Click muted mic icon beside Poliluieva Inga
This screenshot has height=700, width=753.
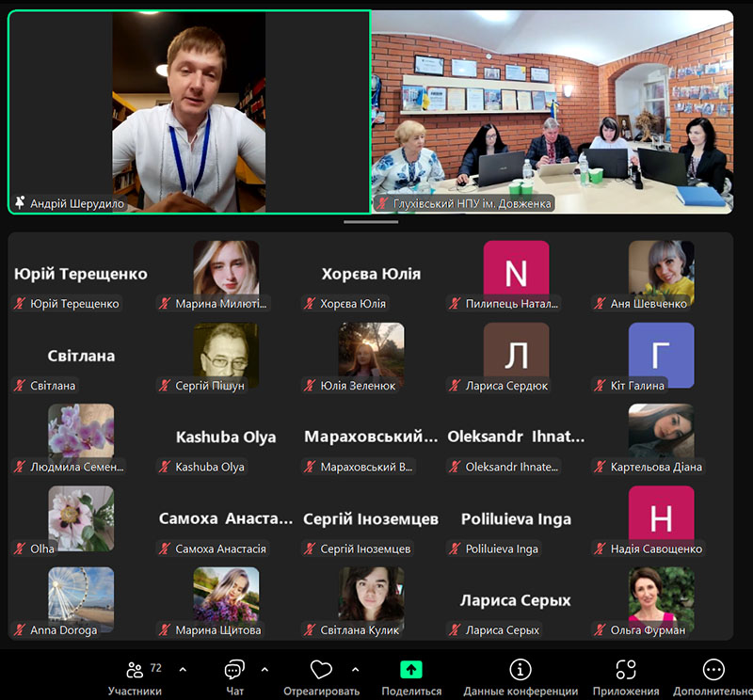pyautogui.click(x=455, y=549)
